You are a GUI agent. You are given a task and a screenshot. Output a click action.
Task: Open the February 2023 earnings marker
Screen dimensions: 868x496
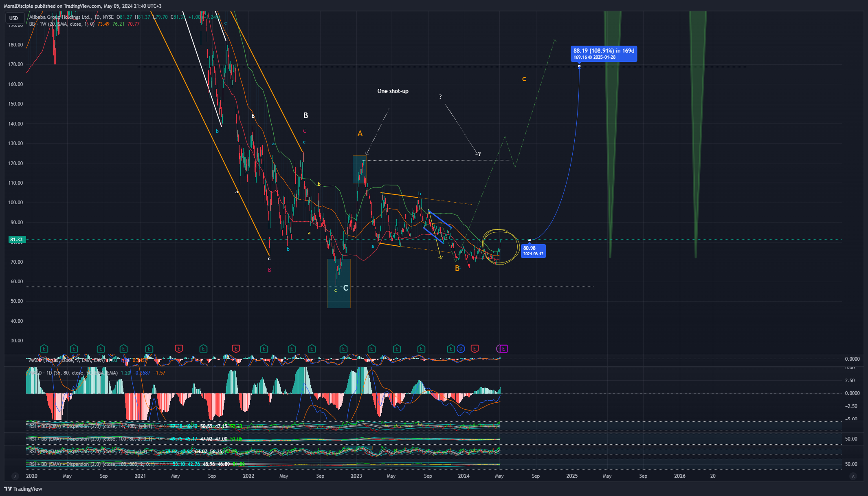point(371,348)
